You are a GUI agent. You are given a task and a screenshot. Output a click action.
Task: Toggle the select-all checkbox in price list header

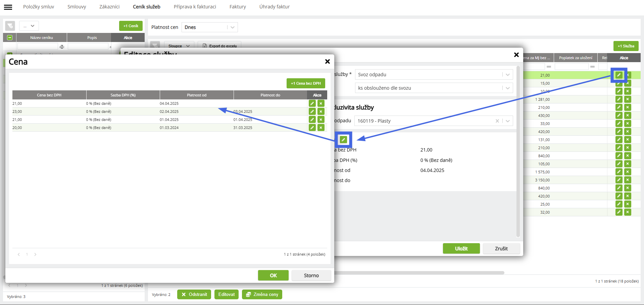pos(10,38)
